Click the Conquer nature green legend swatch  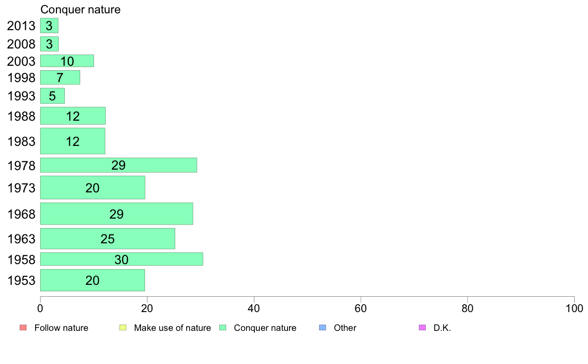coord(223,327)
